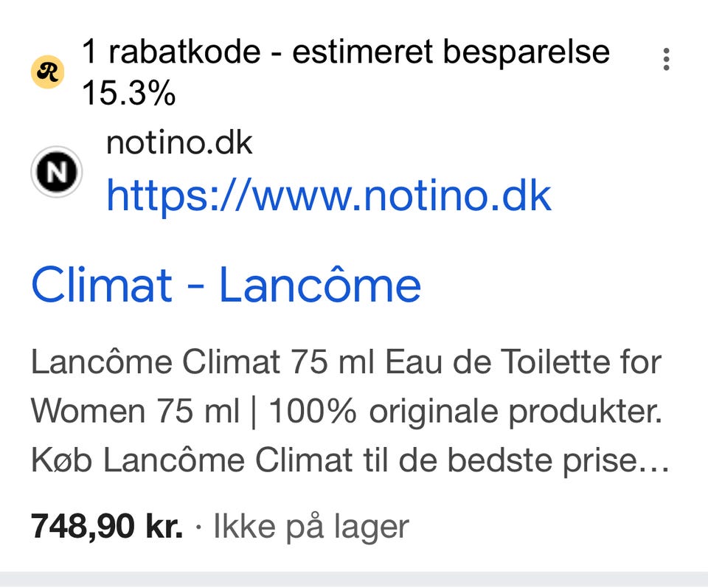
Task: Click 'Women 75 ml' in the snippet
Action: (x=136, y=412)
